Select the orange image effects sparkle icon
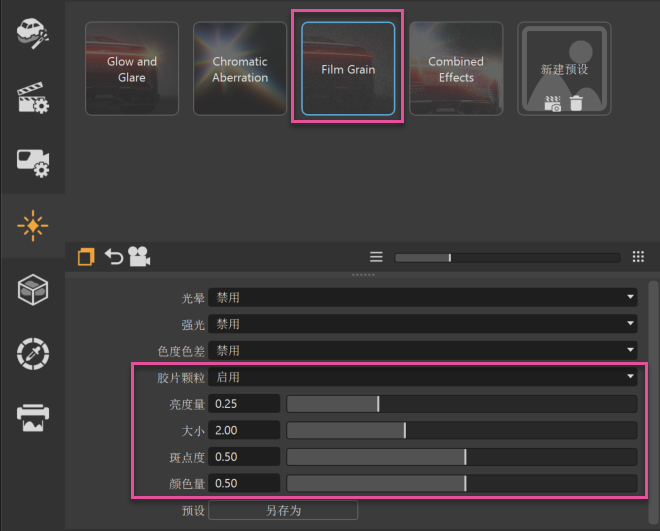The image size is (660, 531). click(33, 226)
